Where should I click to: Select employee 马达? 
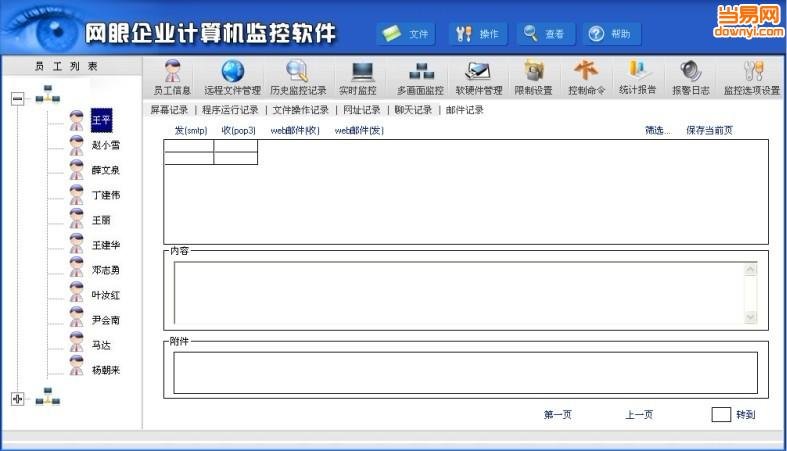[101, 345]
